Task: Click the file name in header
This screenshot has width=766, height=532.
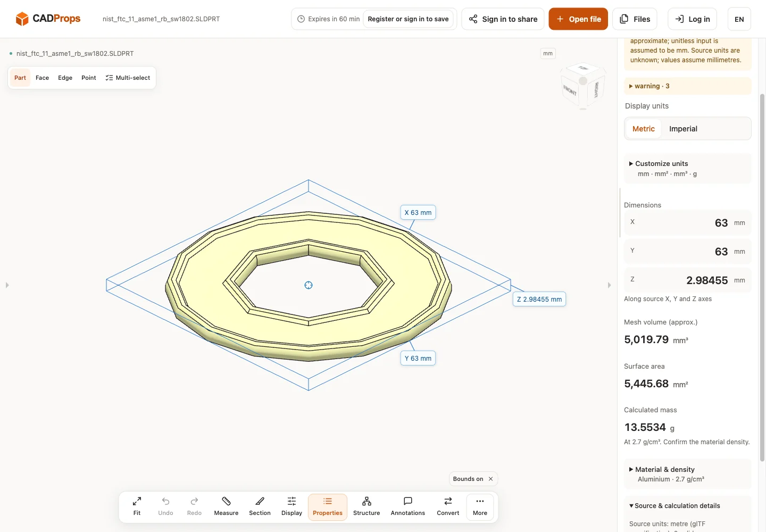Action: coord(161,19)
